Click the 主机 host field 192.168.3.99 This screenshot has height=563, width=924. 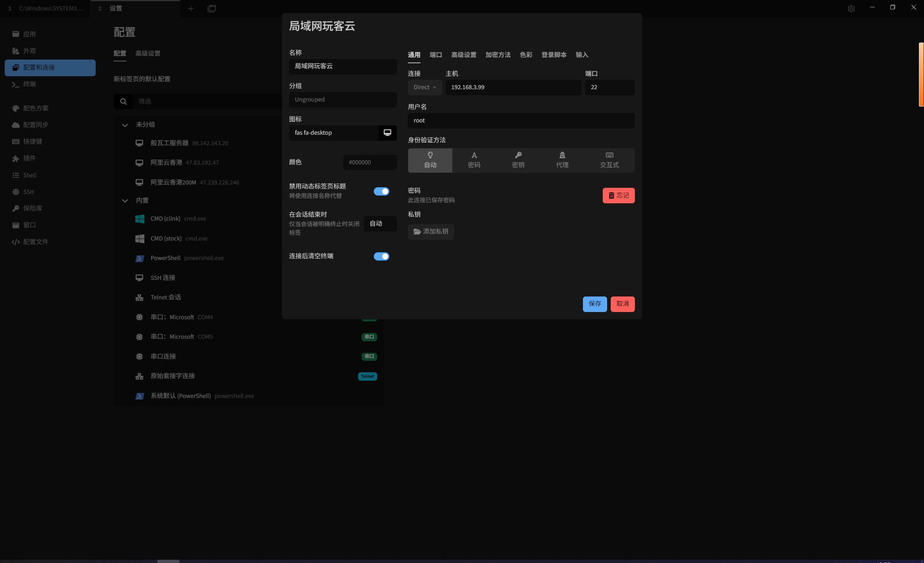(x=513, y=87)
